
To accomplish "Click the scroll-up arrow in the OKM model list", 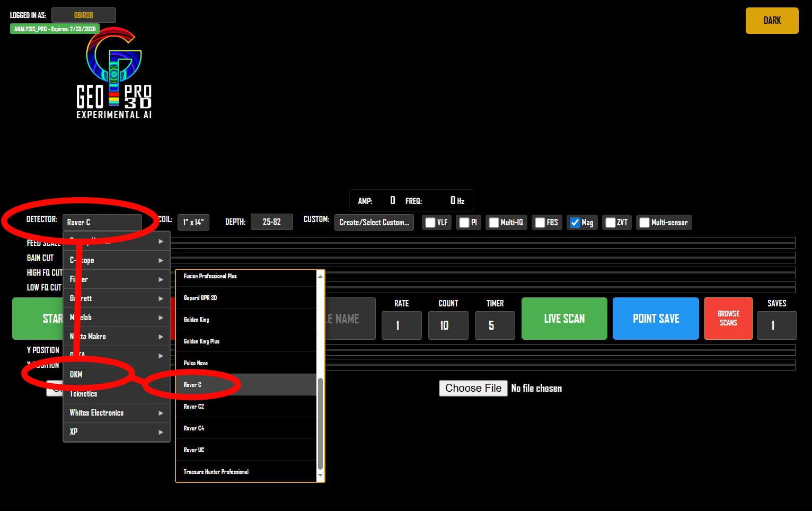I will pos(320,276).
